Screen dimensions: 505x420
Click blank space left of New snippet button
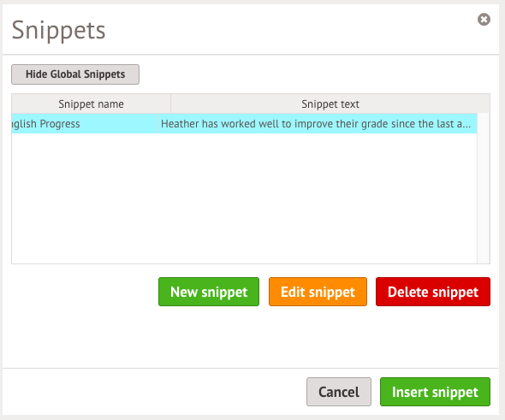click(85, 292)
